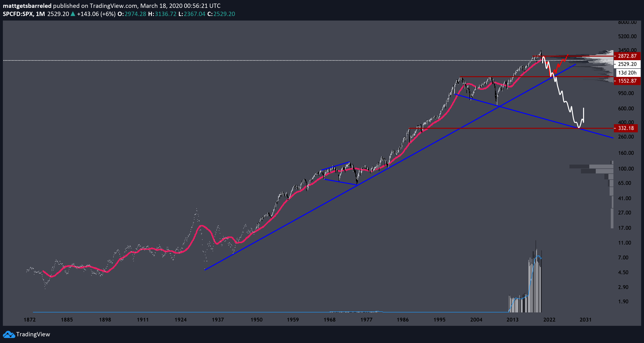
Task: Click the close value 2529.20 in header
Action: click(x=224, y=14)
